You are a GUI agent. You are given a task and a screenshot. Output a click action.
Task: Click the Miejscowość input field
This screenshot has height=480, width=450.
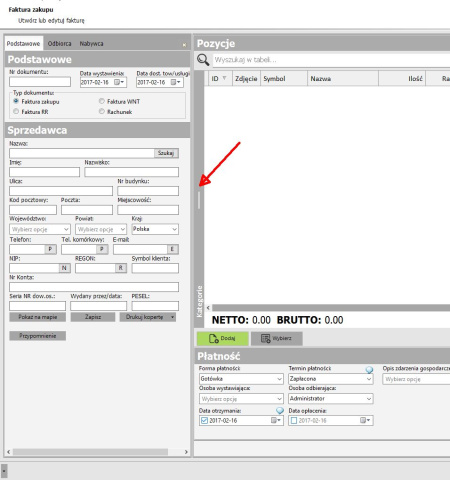click(148, 210)
